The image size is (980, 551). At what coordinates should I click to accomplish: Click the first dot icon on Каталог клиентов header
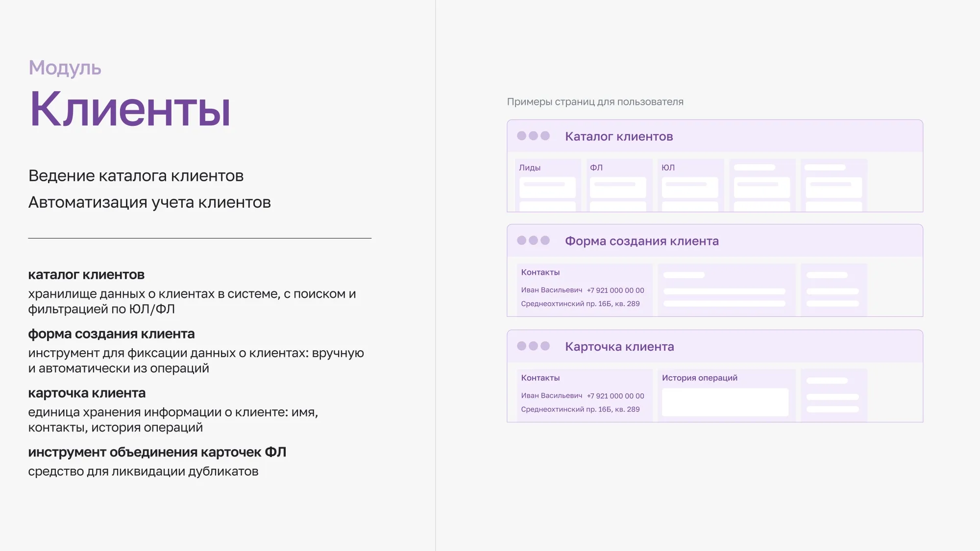coord(521,137)
